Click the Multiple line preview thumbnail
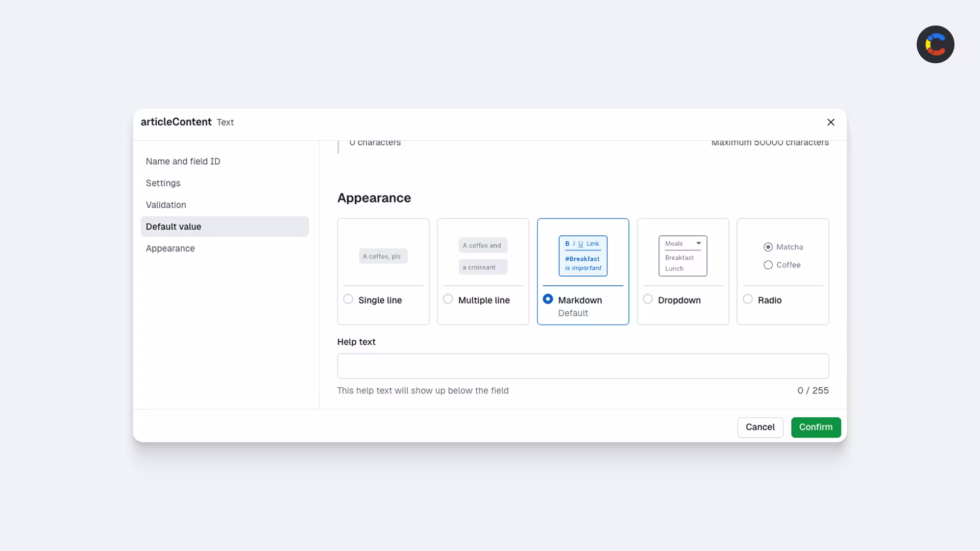 483,256
